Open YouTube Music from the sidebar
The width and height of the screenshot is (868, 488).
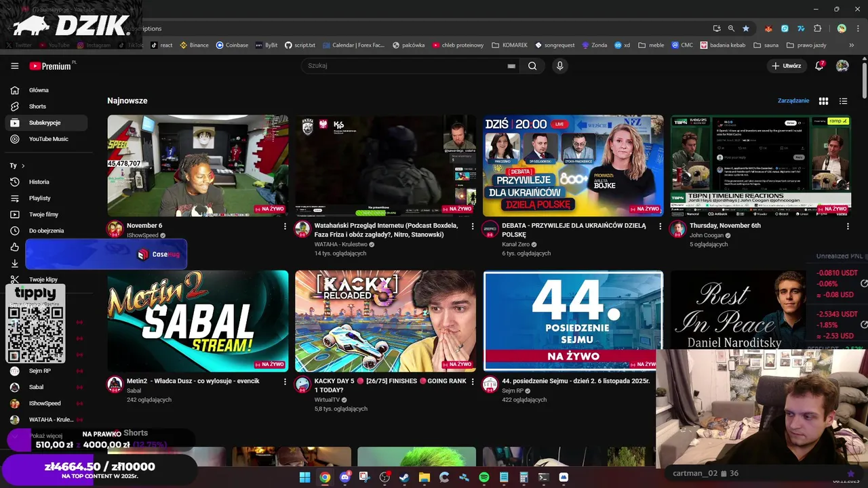point(46,139)
